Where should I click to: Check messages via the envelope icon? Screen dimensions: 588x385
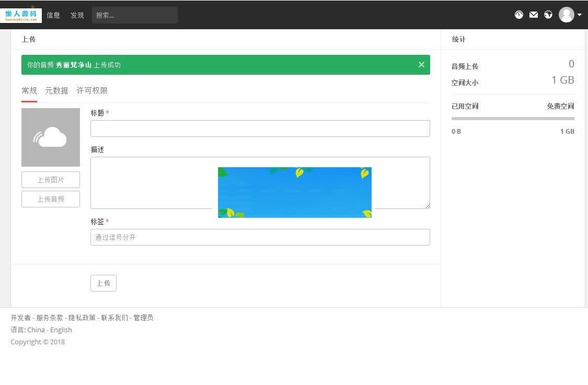pos(534,15)
